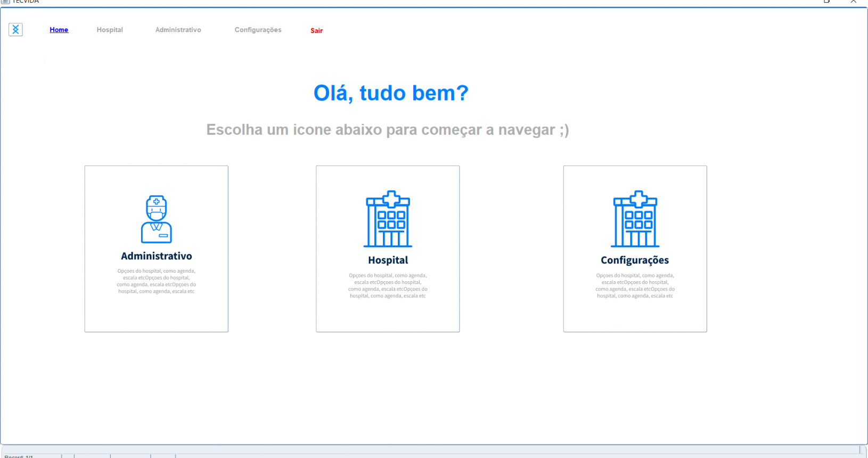Select the Configurações card title
This screenshot has height=458, width=868.
click(635, 260)
